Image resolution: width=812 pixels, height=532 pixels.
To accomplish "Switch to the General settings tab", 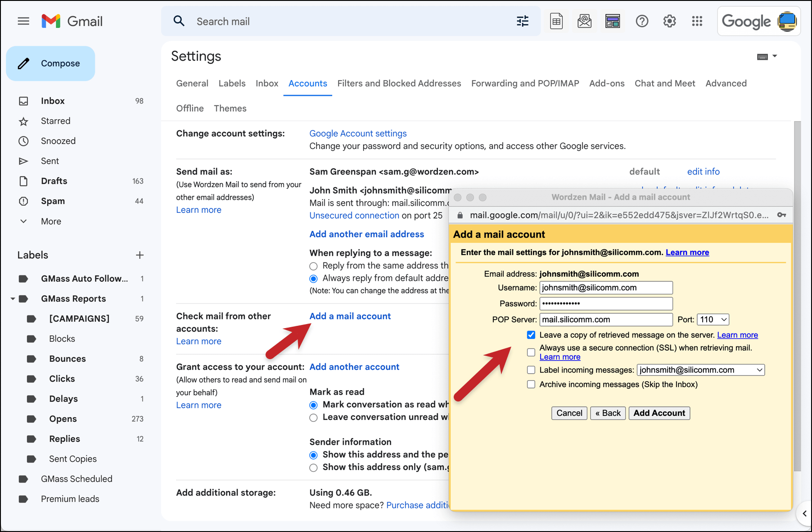I will click(x=192, y=83).
